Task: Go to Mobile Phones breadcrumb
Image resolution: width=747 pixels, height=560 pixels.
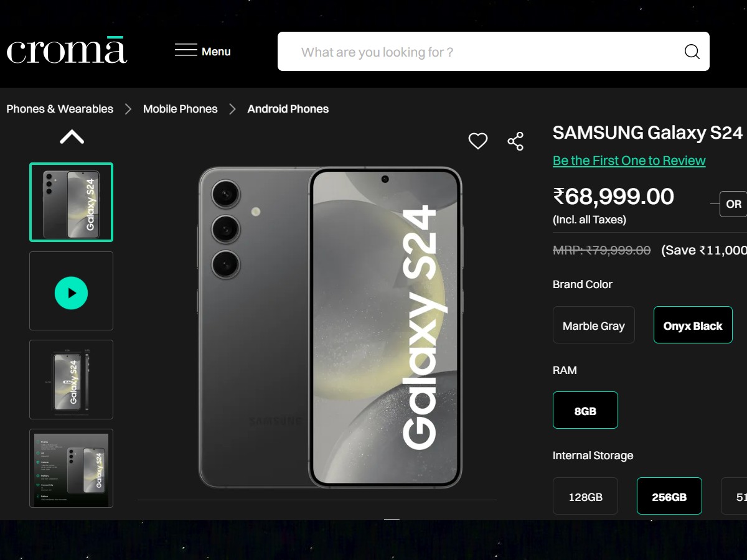Action: (x=181, y=109)
